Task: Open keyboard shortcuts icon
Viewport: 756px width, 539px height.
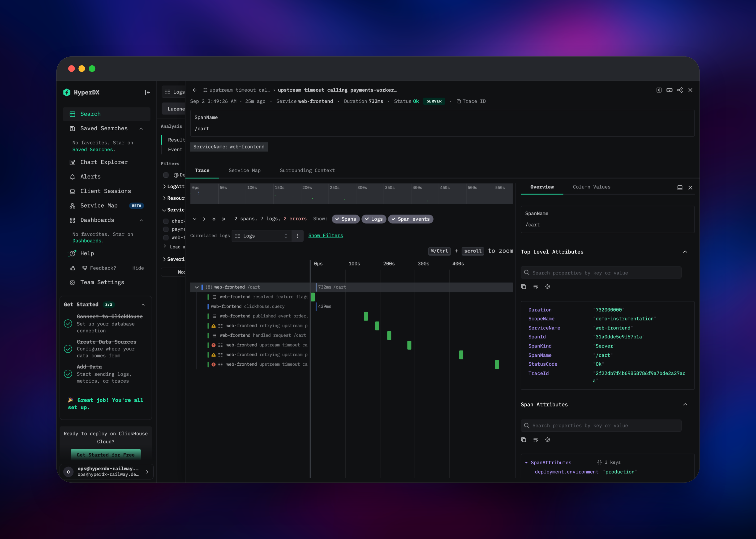Action: point(669,90)
